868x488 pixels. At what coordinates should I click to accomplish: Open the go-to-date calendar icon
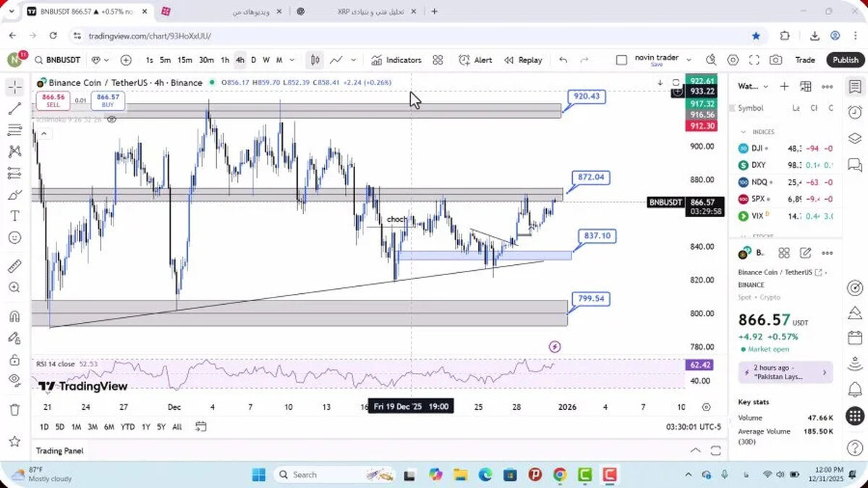[x=200, y=426]
